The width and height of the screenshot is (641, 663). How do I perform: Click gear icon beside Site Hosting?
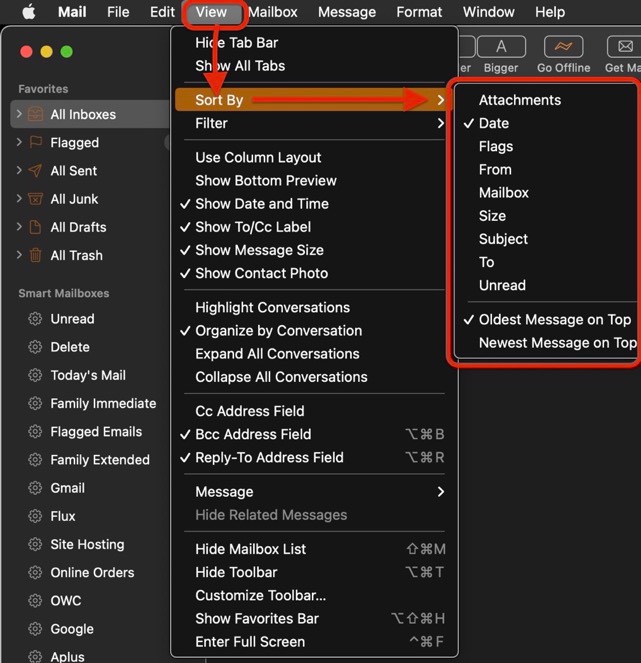coord(35,544)
